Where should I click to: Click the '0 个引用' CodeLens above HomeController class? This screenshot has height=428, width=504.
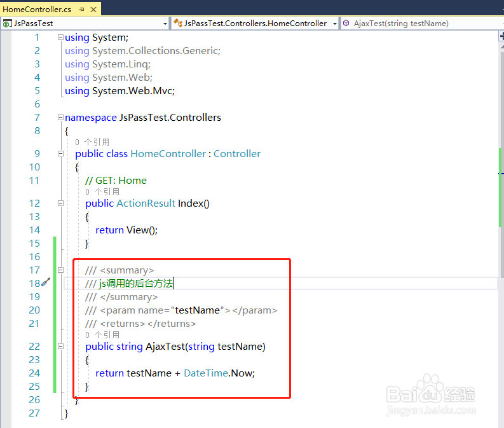pos(92,142)
